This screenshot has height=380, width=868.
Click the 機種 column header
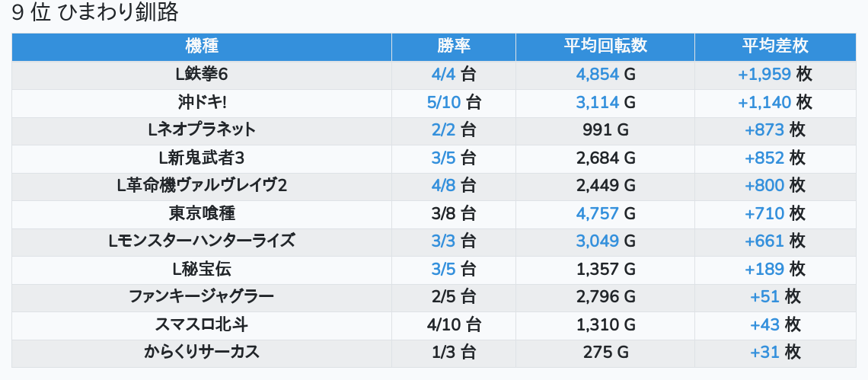(202, 46)
